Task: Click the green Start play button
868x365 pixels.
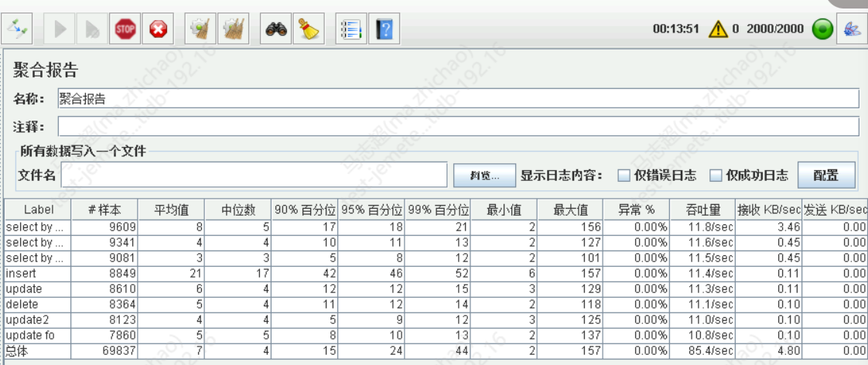Action: click(60, 29)
